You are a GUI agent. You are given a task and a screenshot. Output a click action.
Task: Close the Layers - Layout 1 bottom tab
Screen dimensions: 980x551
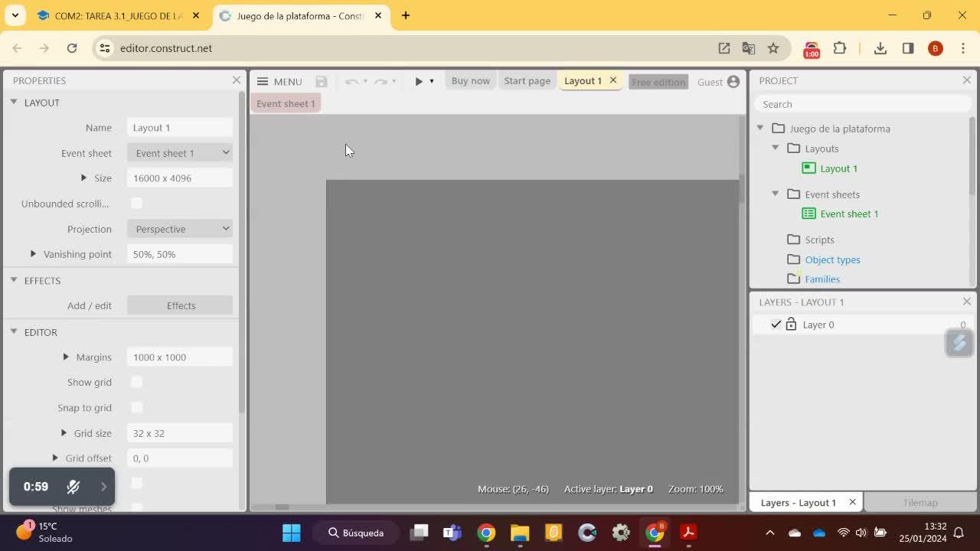coord(852,502)
